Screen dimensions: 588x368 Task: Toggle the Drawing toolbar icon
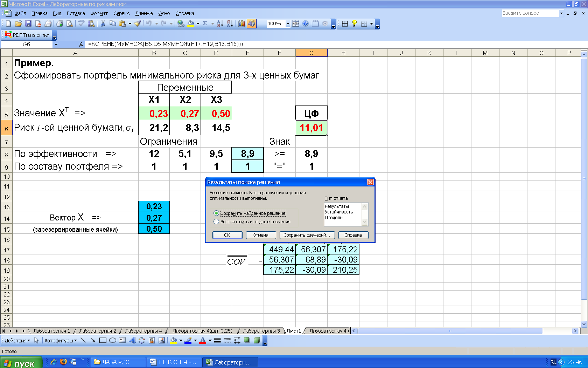click(x=252, y=23)
